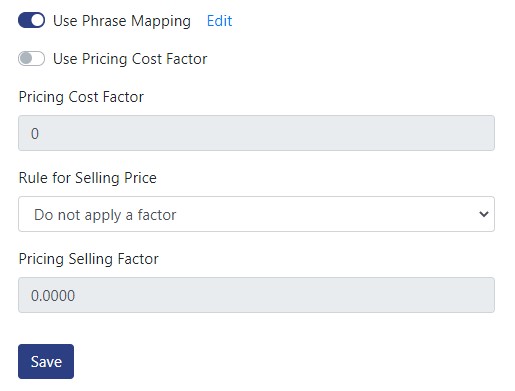Click the 'Rule for Selling Price' label
515x391 pixels.
point(88,178)
